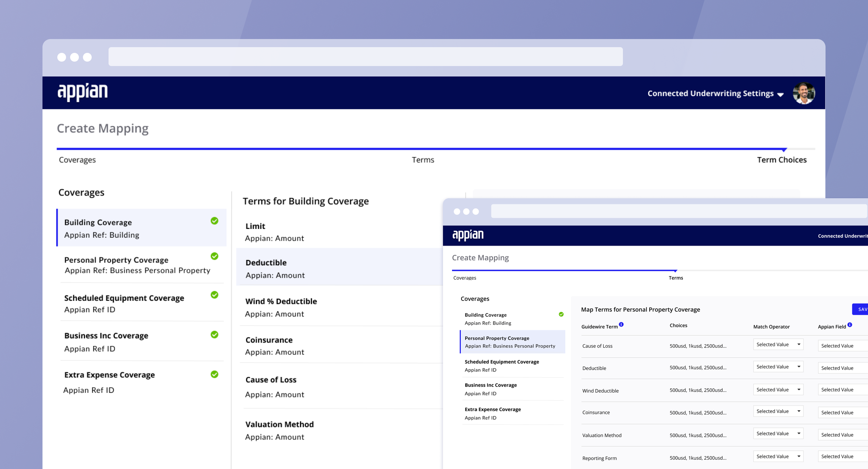868x469 pixels.
Task: Go to the Term Choices step
Action: pos(782,160)
